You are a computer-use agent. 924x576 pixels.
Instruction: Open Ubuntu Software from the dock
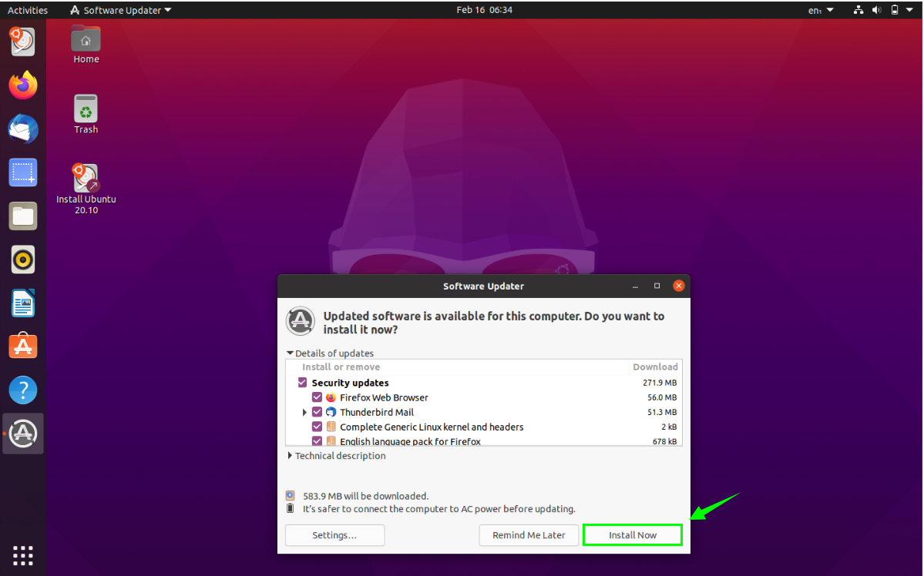point(23,347)
